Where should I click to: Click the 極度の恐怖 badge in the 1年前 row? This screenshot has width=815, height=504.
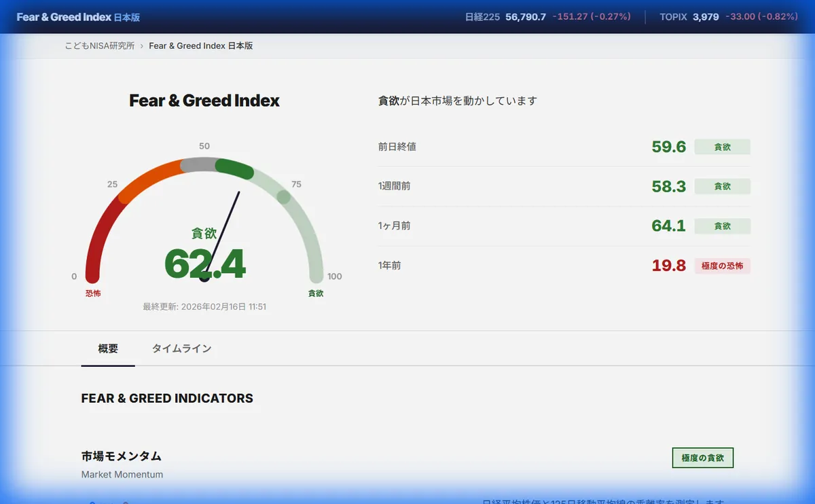722,266
